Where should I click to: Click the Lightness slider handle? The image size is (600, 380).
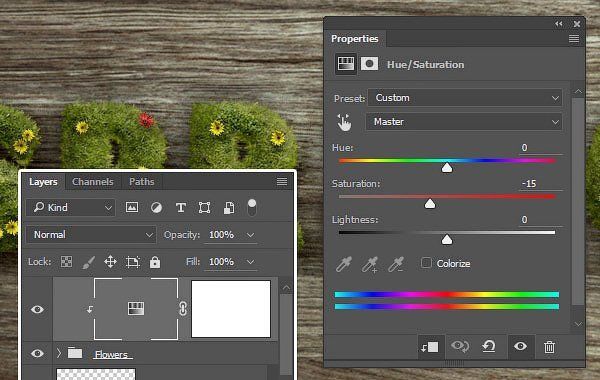pos(447,240)
